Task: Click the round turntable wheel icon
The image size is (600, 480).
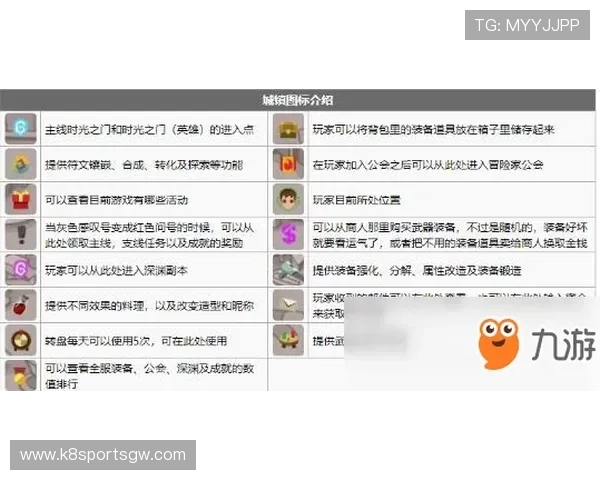Action: (x=21, y=340)
